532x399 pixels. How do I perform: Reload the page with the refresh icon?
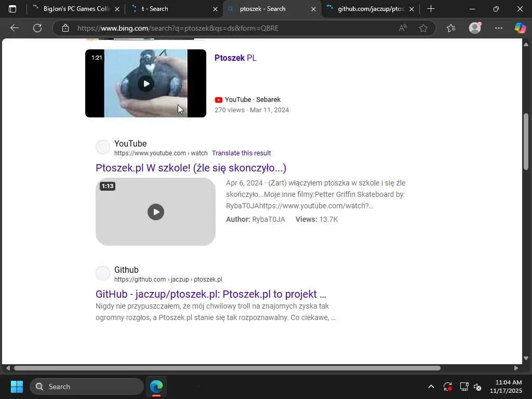pyautogui.click(x=37, y=28)
